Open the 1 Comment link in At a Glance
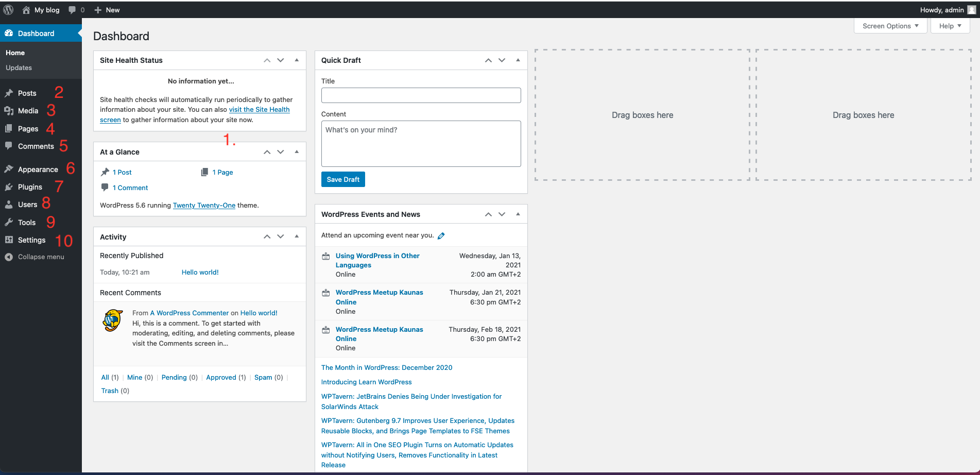The image size is (980, 475). [130, 188]
